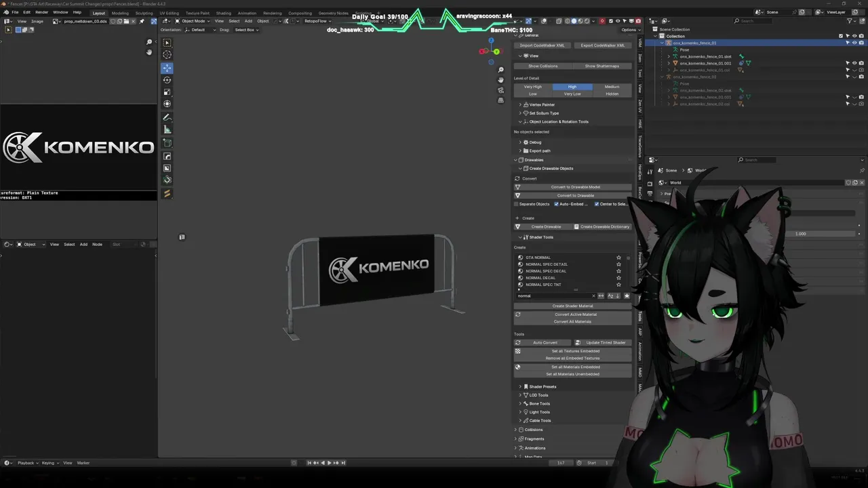Viewport: 868px width, 488px height.
Task: Click the outliner filter funnel icon
Action: click(850, 21)
